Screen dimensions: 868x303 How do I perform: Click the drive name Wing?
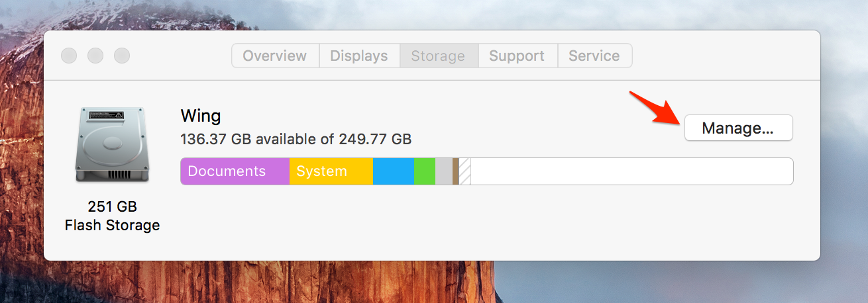(x=201, y=116)
